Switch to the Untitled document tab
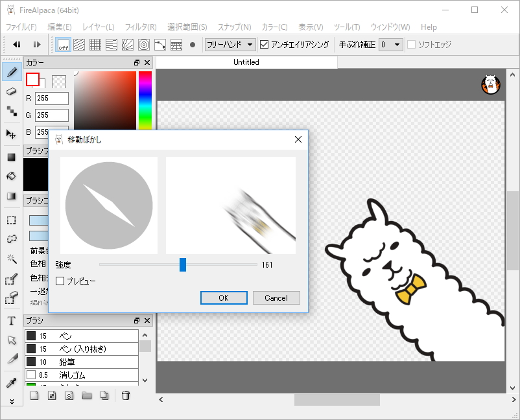Image resolution: width=520 pixels, height=420 pixels. [x=246, y=62]
